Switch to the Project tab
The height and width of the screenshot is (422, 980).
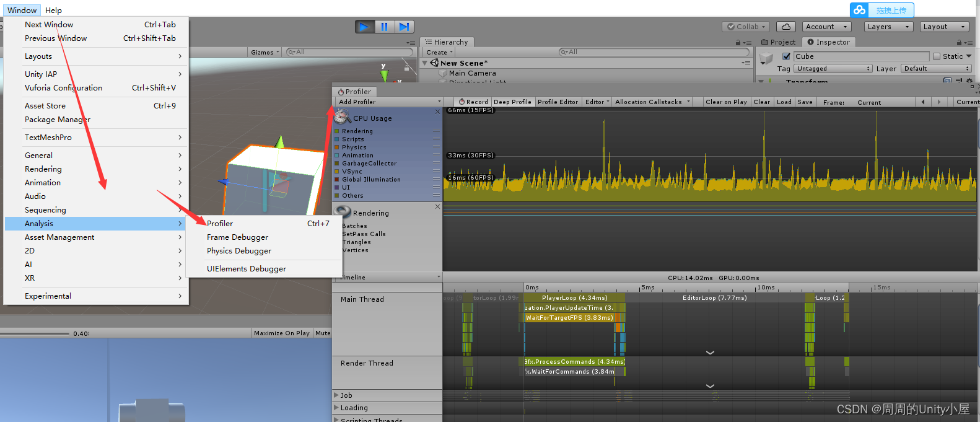click(779, 42)
